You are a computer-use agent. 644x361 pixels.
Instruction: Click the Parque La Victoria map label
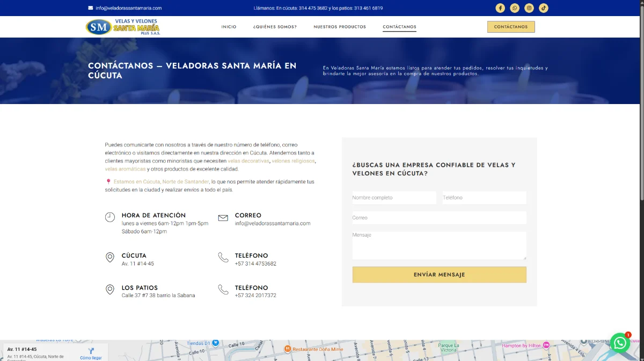[448, 348]
